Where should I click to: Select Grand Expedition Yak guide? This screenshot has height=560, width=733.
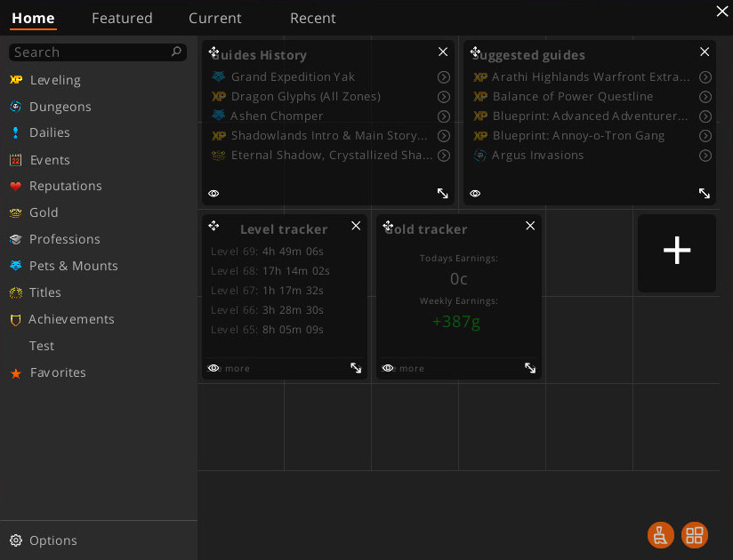(293, 77)
